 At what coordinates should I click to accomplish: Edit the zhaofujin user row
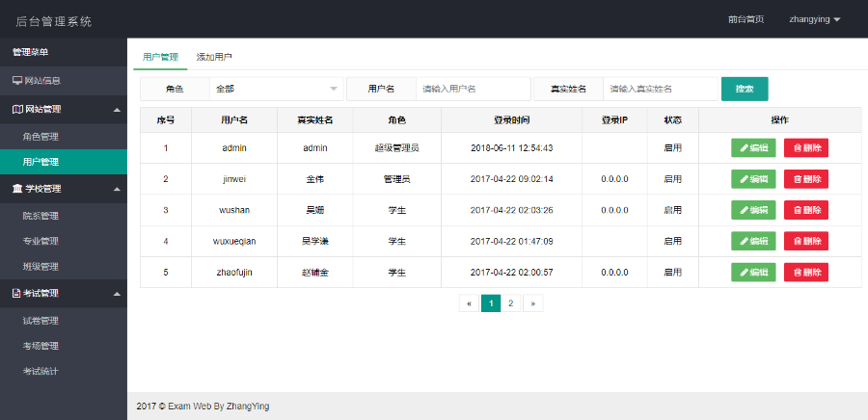point(753,273)
